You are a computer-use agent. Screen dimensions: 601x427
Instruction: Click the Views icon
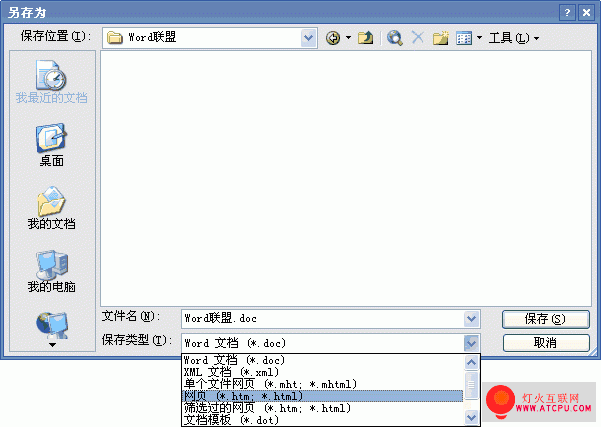tap(464, 38)
